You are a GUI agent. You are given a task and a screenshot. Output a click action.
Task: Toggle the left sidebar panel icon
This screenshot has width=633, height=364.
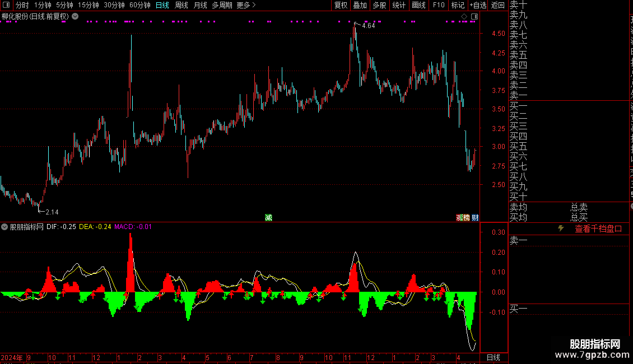(6, 5)
